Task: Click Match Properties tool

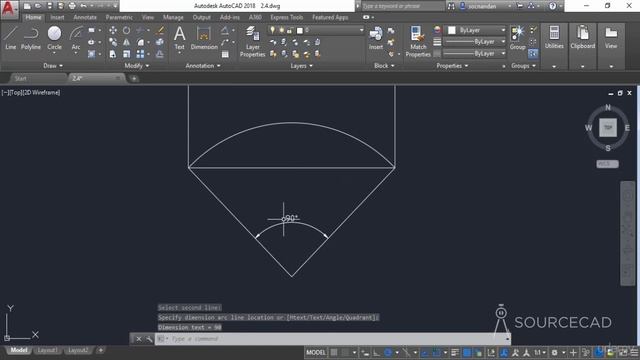Action: pyautogui.click(x=418, y=41)
